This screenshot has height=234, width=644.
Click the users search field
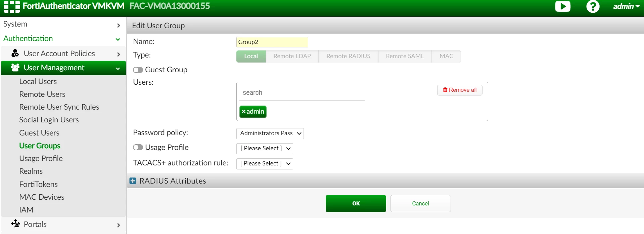302,92
